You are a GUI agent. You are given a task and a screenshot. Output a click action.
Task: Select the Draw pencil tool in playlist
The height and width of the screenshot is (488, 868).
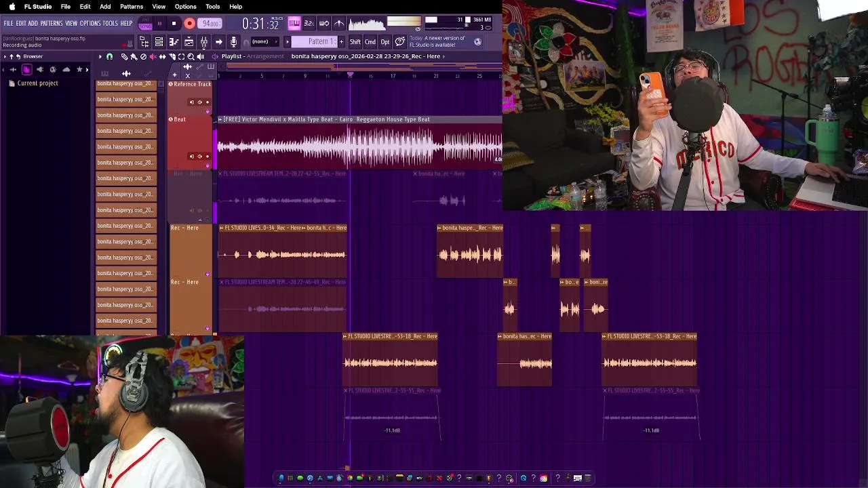(124, 56)
